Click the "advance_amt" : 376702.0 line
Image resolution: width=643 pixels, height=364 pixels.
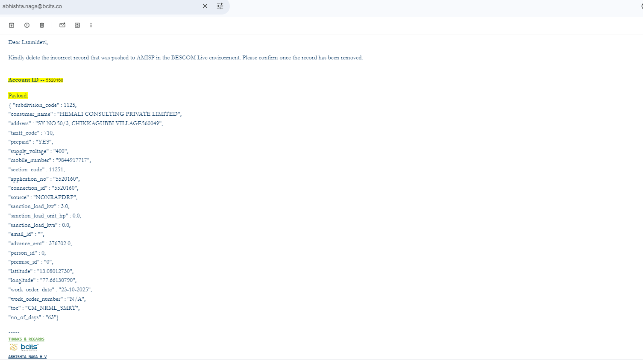click(x=40, y=244)
